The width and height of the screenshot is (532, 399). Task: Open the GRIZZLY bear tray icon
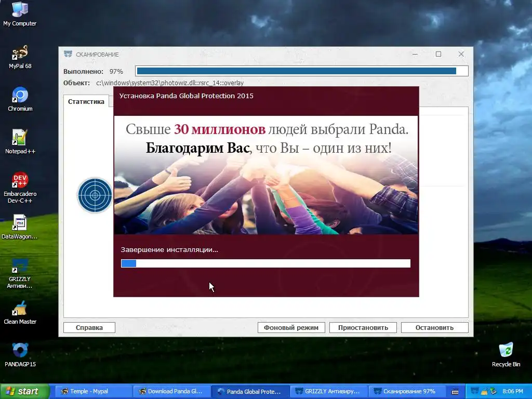coord(475,391)
